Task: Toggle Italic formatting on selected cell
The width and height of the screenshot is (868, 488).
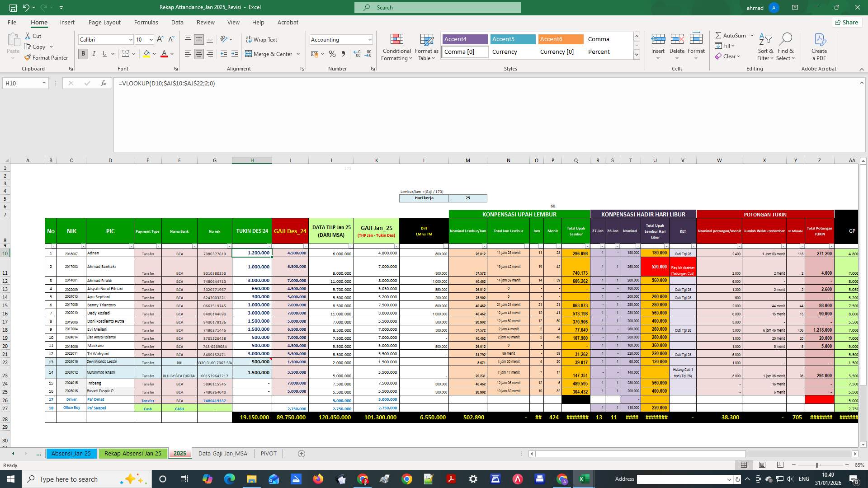Action: 94,53
